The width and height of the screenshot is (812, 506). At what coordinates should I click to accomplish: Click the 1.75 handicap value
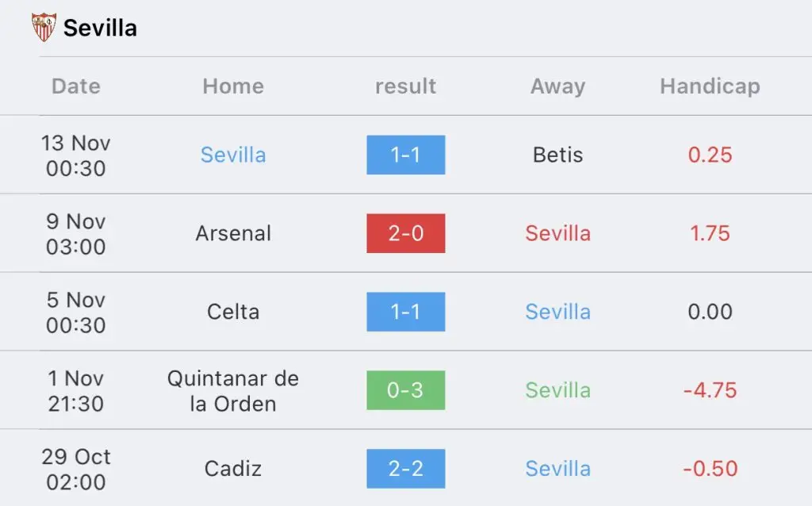(x=710, y=234)
